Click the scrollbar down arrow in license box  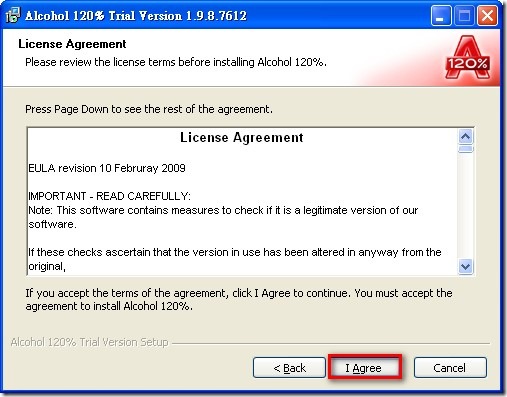pos(465,267)
